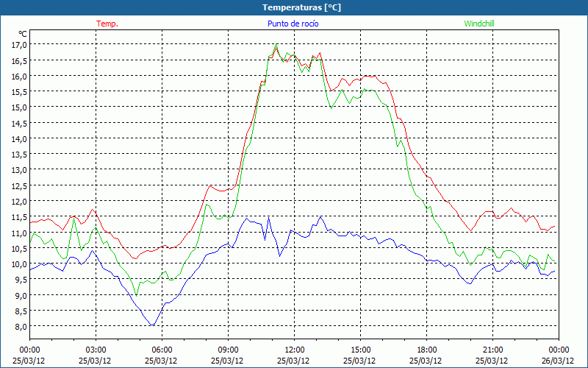588x368 pixels.
Task: Select the red "Temp." legend label
Action: [x=107, y=24]
